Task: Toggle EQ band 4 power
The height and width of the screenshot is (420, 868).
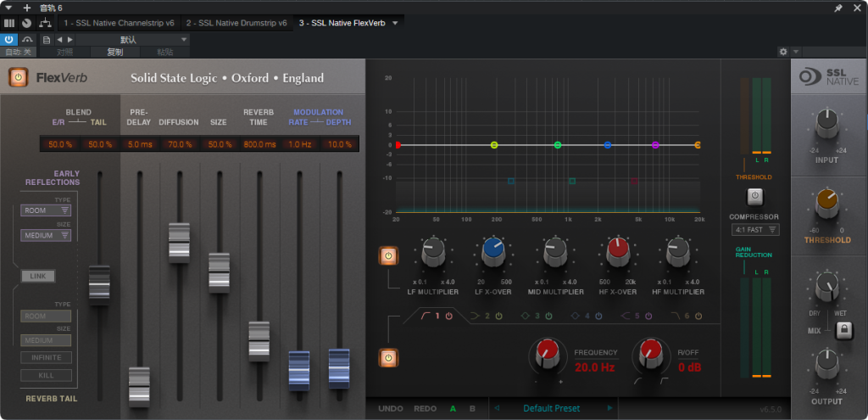Action: (x=598, y=316)
